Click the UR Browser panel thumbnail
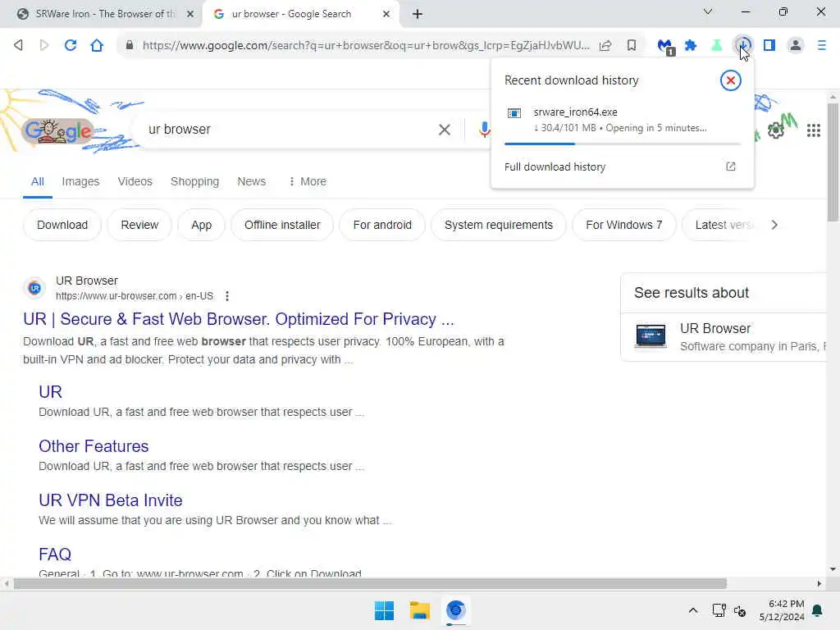 click(x=651, y=336)
